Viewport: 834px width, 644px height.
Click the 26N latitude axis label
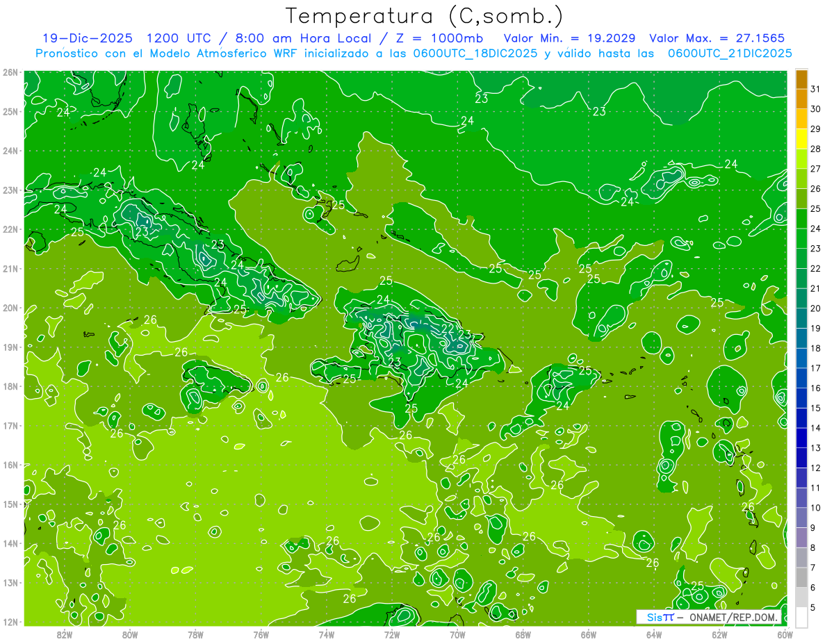pyautogui.click(x=10, y=72)
